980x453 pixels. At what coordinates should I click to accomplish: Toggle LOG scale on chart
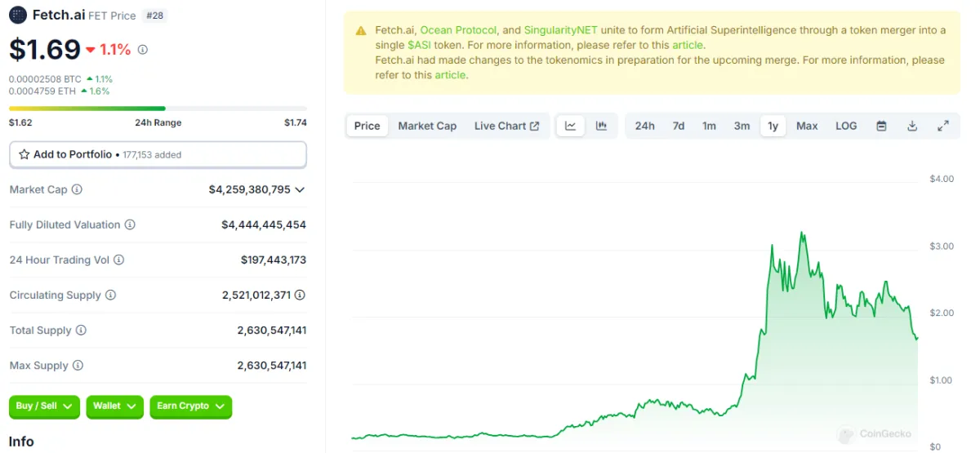(x=846, y=126)
